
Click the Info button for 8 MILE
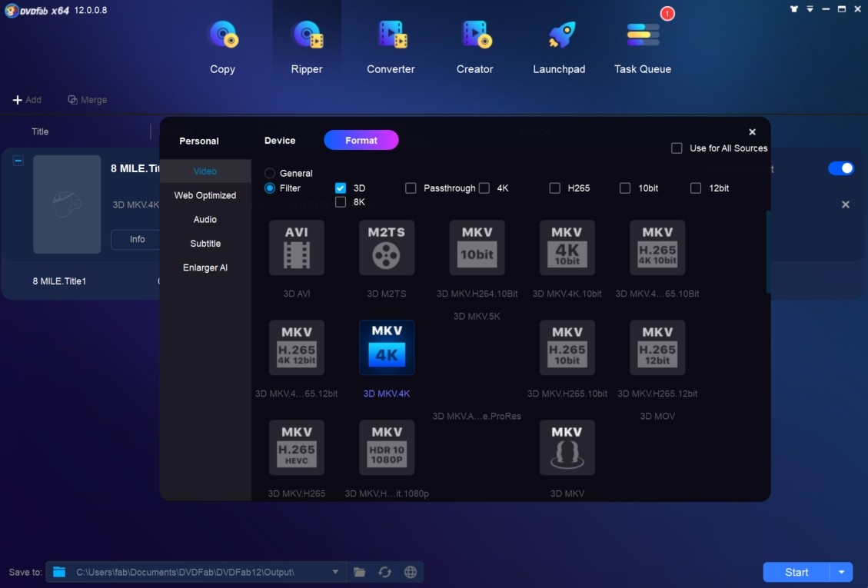(137, 239)
